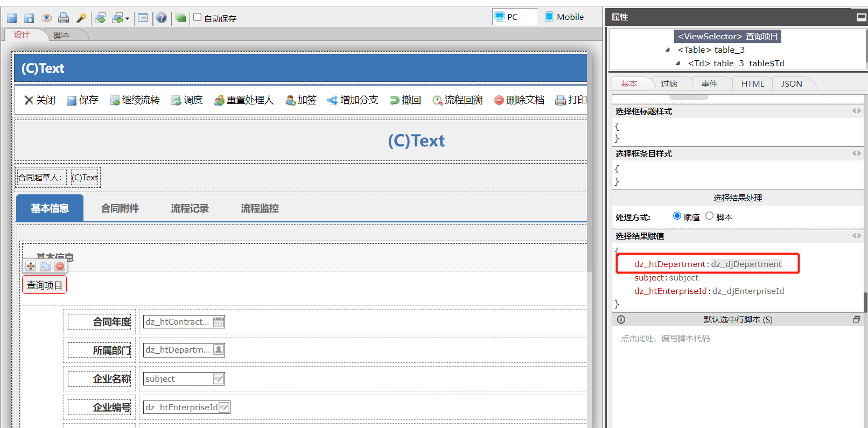Image resolution: width=868 pixels, height=428 pixels.
Task: Select the 脚本 radio button for 处理方式
Action: coord(709,216)
